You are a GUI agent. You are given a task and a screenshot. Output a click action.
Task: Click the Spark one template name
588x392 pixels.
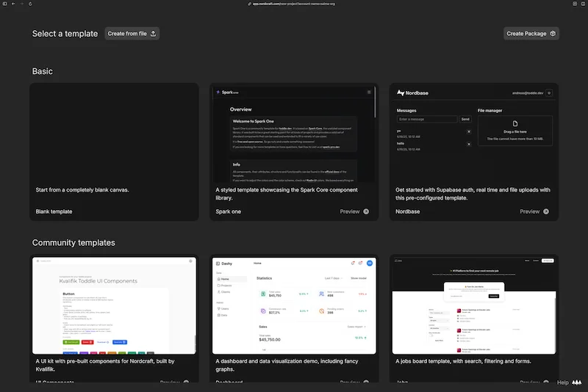click(x=229, y=211)
